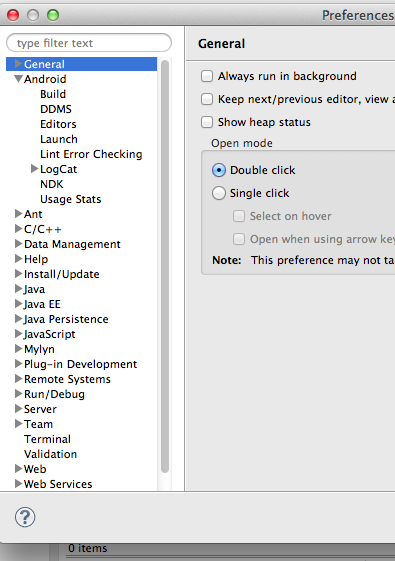395x561 pixels.
Task: Select Validation in the preference tree
Action: coord(50,454)
